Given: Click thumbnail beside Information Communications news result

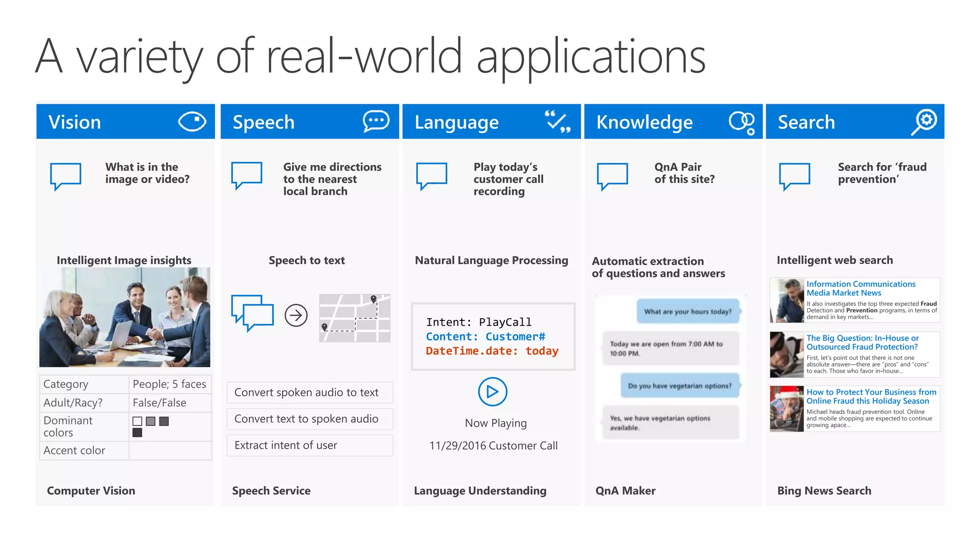Looking at the screenshot, I should [787, 300].
